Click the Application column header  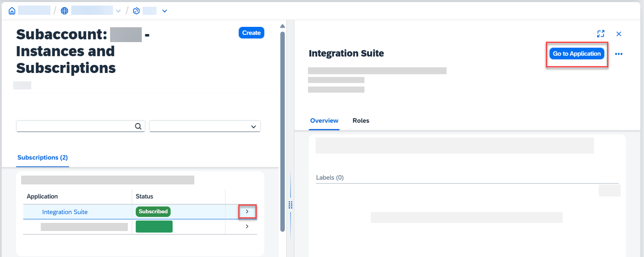42,197
